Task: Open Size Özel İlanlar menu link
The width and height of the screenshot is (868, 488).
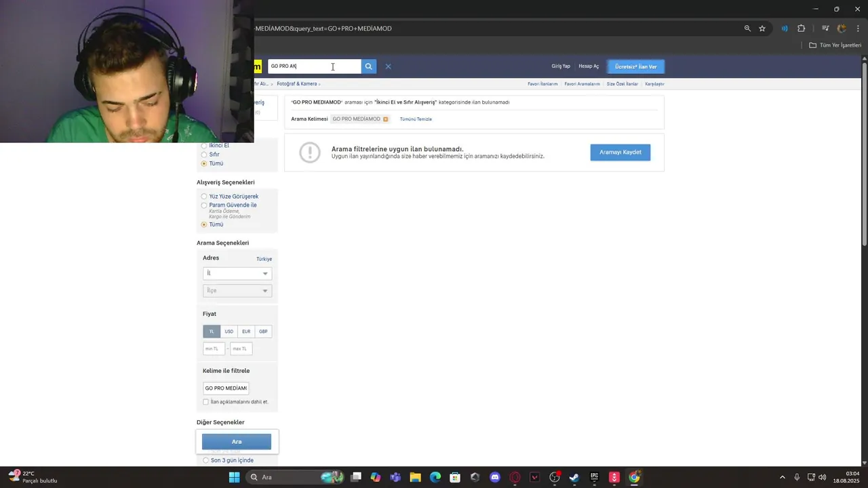Action: tap(622, 84)
